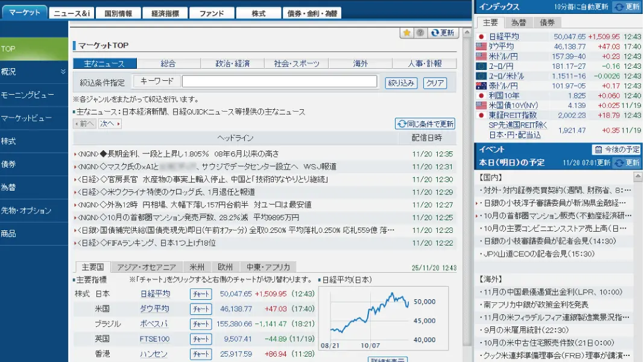Select the 主要国 region tab
The height and width of the screenshot is (362, 644).
tap(93, 267)
